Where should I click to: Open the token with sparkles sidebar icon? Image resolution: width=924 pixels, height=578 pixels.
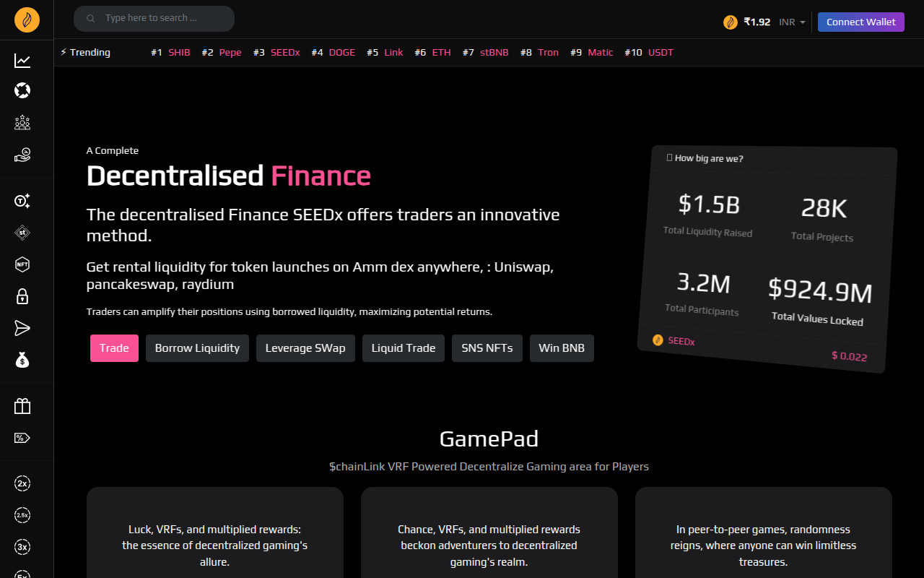pyautogui.click(x=22, y=202)
